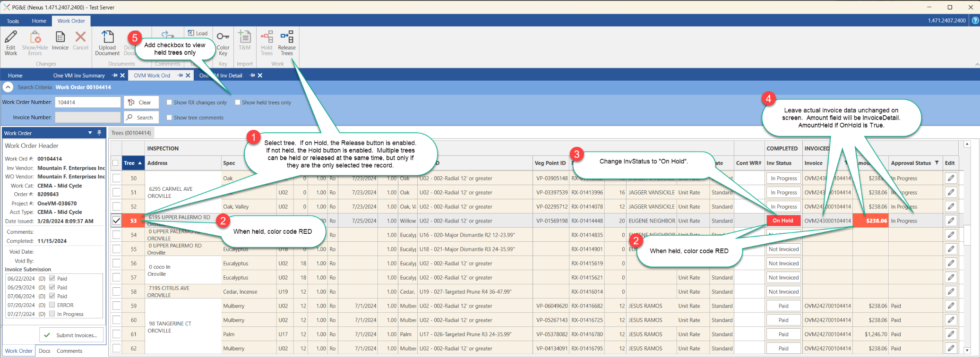Collapse the Search Criteria panel

(x=8, y=87)
